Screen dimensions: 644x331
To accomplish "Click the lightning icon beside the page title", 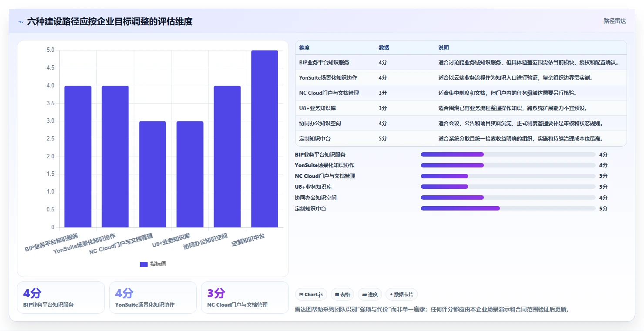I will click(20, 22).
